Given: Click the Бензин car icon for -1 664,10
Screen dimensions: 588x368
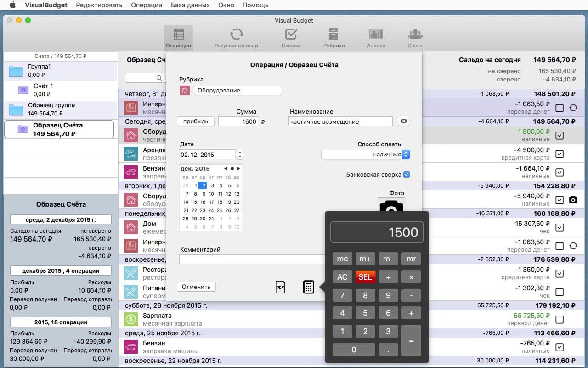Looking at the screenshot, I should click(x=131, y=172).
